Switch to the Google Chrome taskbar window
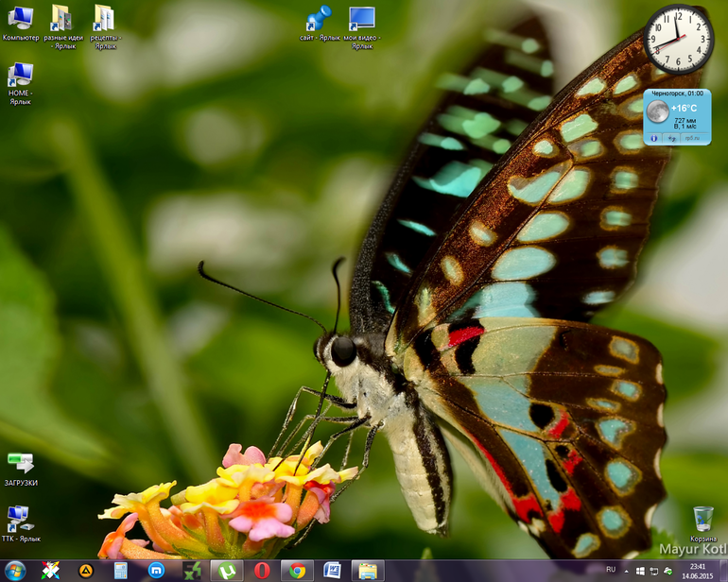728x582 pixels. pos(297,571)
